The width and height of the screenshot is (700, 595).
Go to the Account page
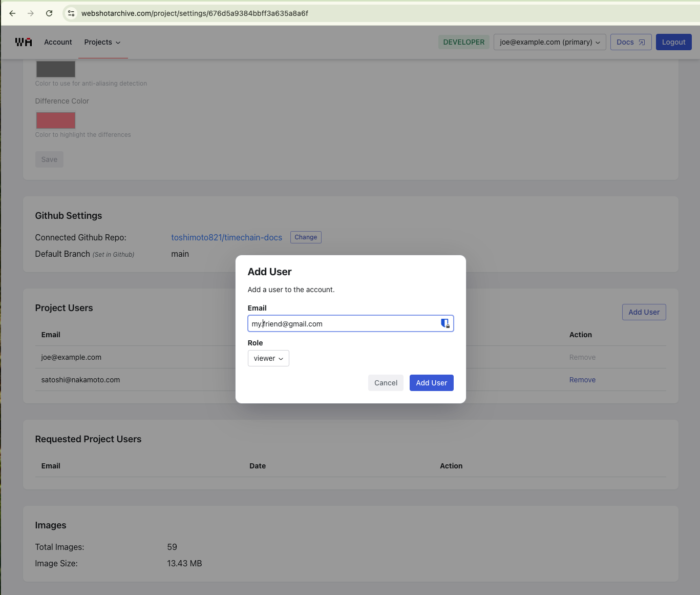tap(58, 42)
